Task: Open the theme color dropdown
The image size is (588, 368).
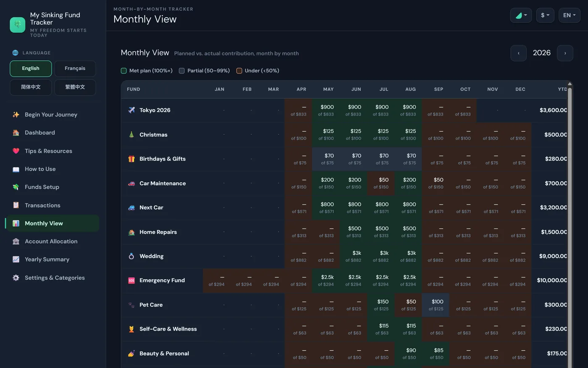Action: [521, 15]
